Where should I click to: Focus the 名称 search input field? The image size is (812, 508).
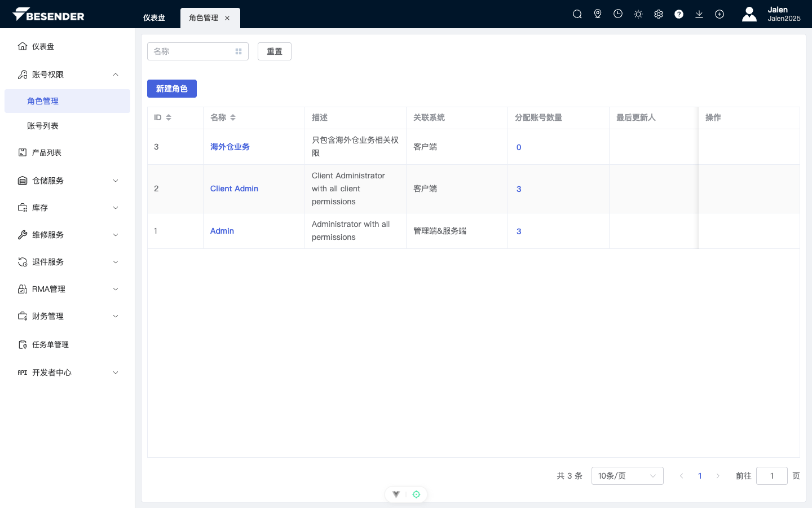coord(198,51)
